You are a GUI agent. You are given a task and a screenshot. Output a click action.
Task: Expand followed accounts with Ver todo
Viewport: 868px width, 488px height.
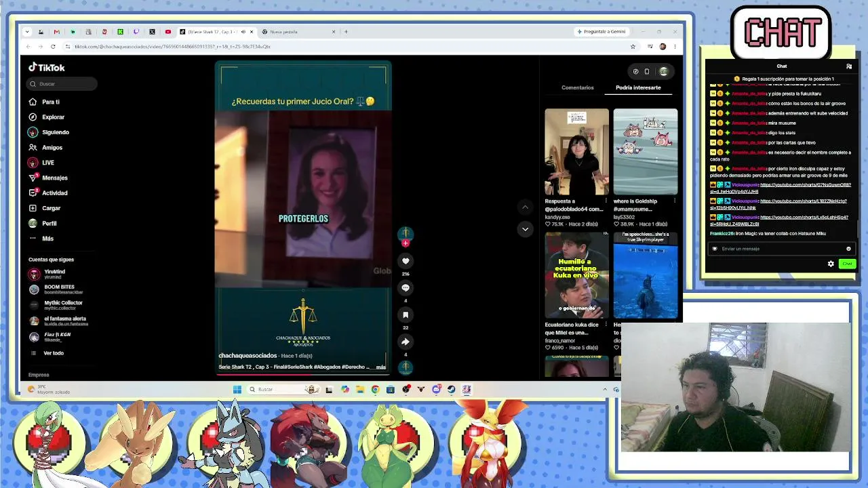coord(47,353)
